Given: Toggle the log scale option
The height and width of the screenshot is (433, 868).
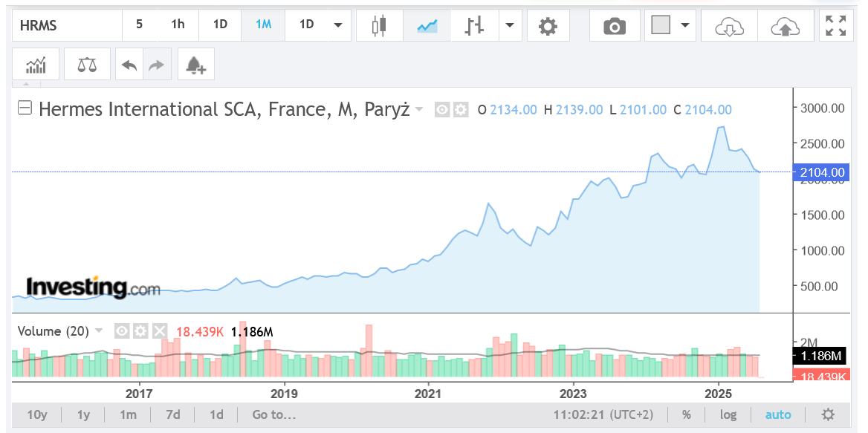Looking at the screenshot, I should tap(728, 414).
